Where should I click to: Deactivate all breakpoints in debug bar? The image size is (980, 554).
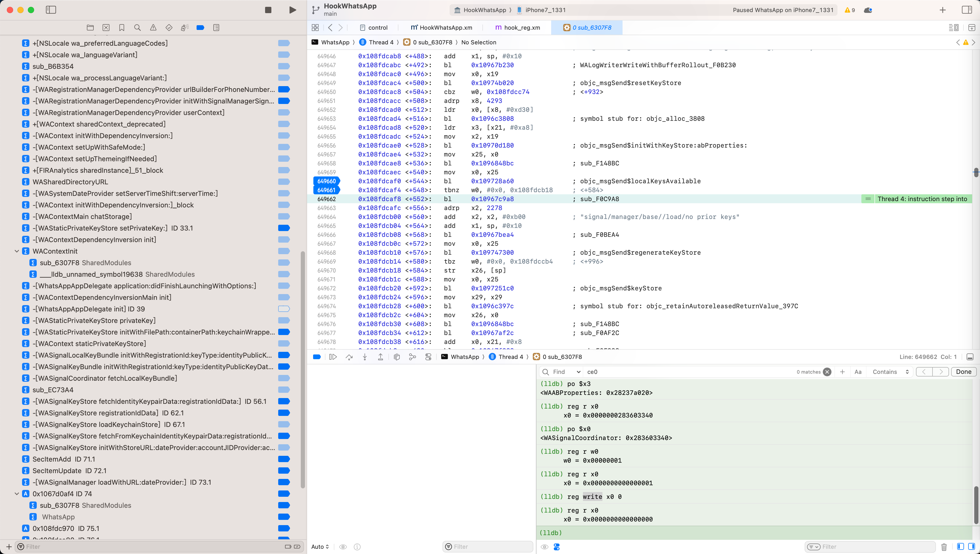[317, 357]
